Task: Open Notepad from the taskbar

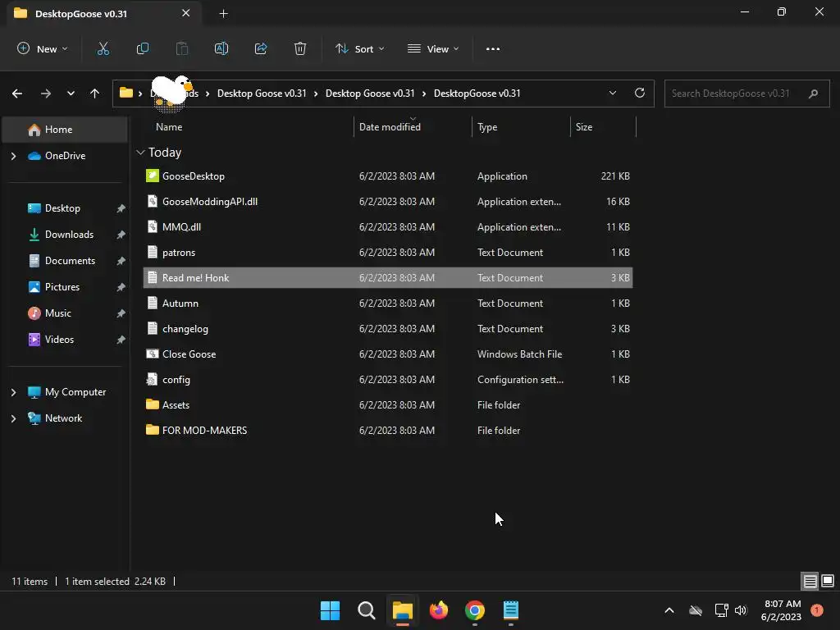Action: pyautogui.click(x=511, y=610)
